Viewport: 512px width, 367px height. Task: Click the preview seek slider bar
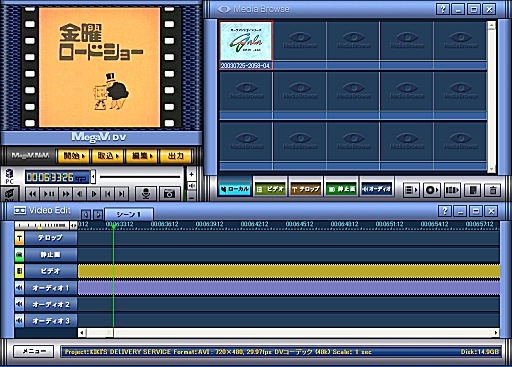pyautogui.click(x=140, y=177)
